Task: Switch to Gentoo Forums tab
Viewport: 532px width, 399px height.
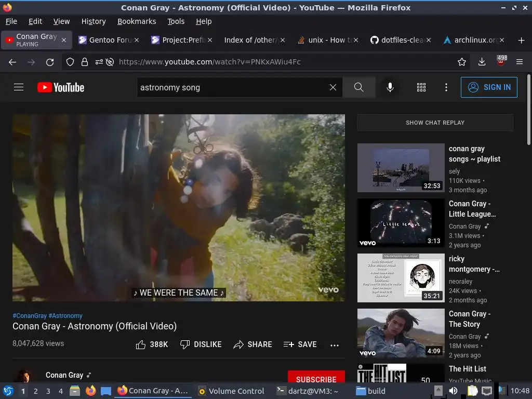Action: 108,40
